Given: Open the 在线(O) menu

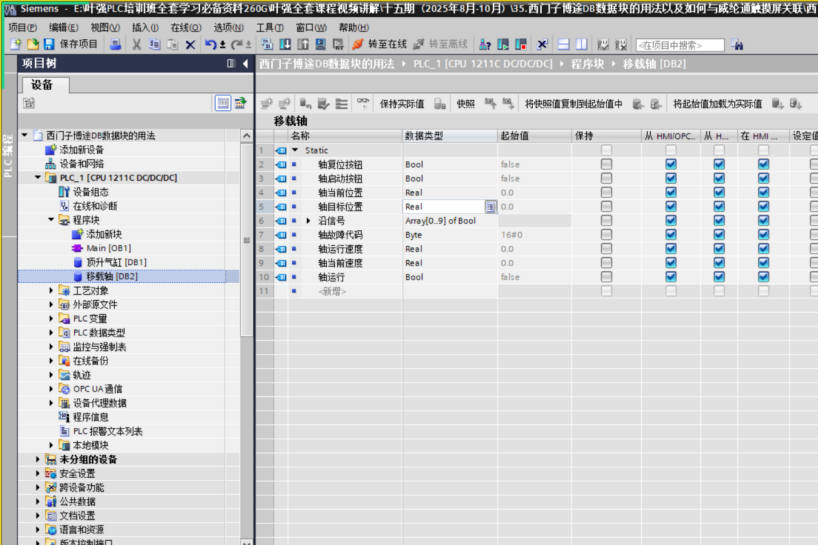Looking at the screenshot, I should point(186,27).
